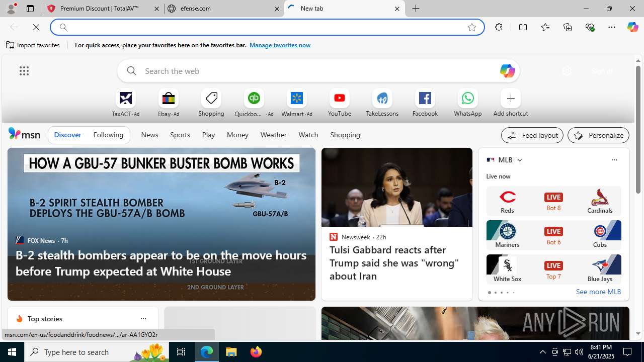Image resolution: width=644 pixels, height=362 pixels.
Task: Open MLB card more options
Action: click(x=614, y=160)
